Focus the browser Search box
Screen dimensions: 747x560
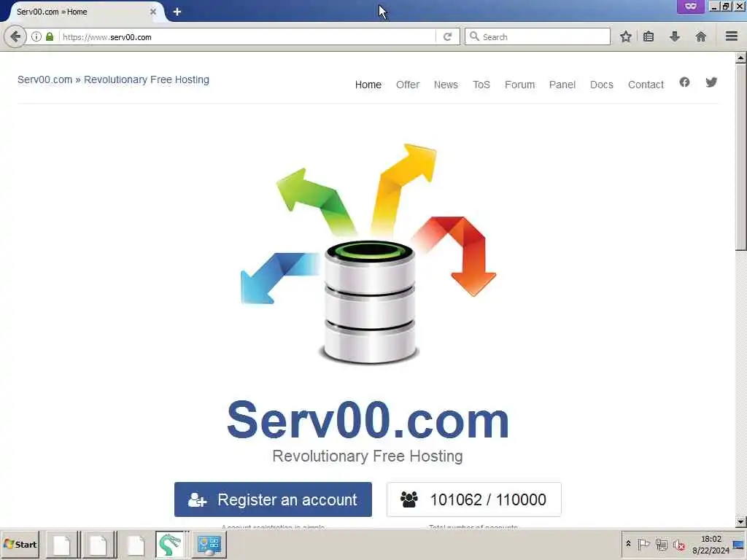click(538, 36)
